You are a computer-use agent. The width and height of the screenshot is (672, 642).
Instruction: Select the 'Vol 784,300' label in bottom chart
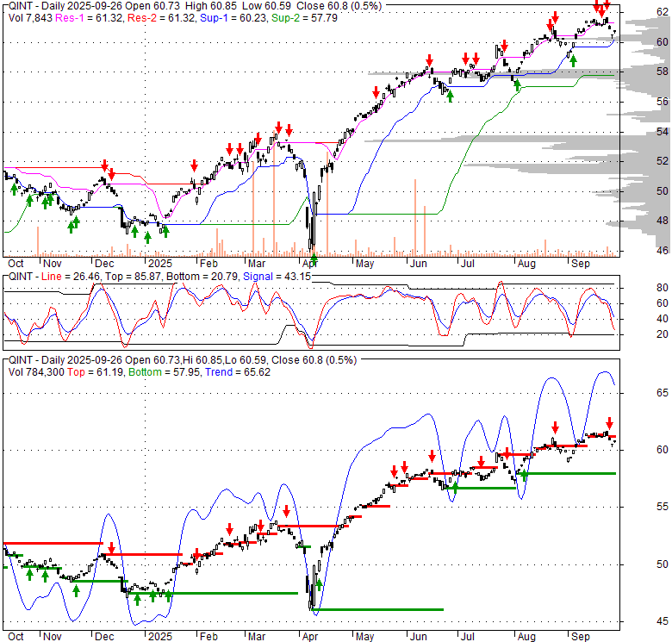coord(36,372)
